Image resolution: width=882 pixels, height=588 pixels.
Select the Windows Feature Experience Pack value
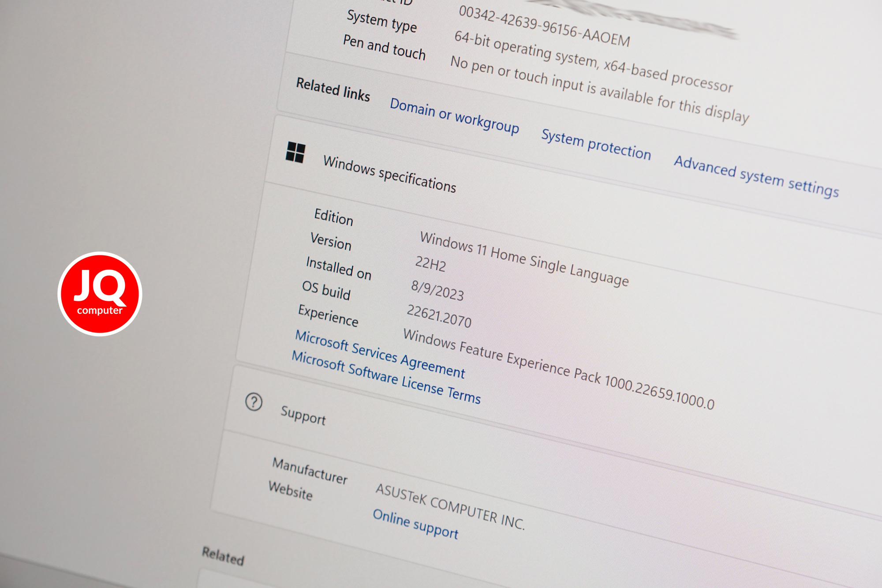[x=558, y=369]
